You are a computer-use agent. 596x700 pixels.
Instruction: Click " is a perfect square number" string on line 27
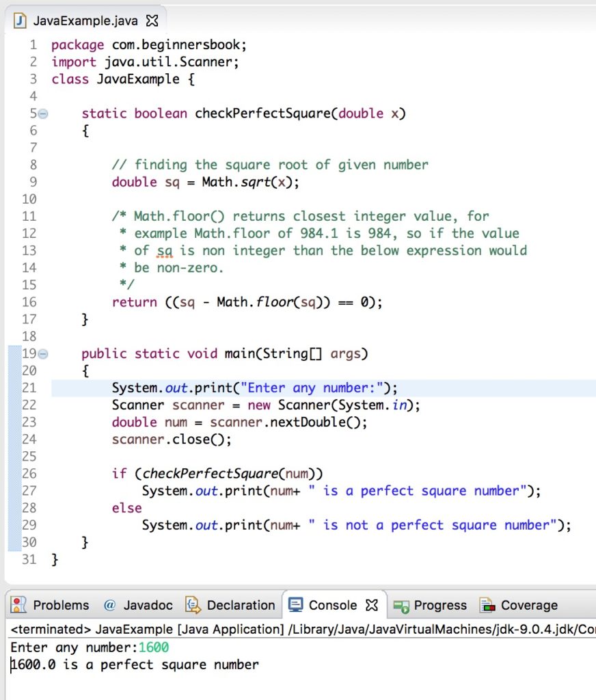point(418,491)
